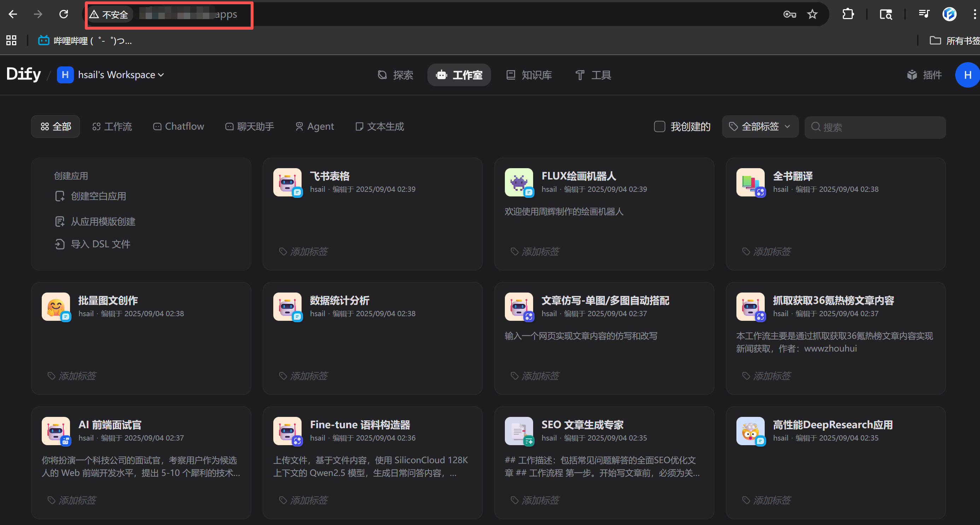Add tag on 批量图文创作 card
The width and height of the screenshot is (980, 525).
[x=71, y=376]
